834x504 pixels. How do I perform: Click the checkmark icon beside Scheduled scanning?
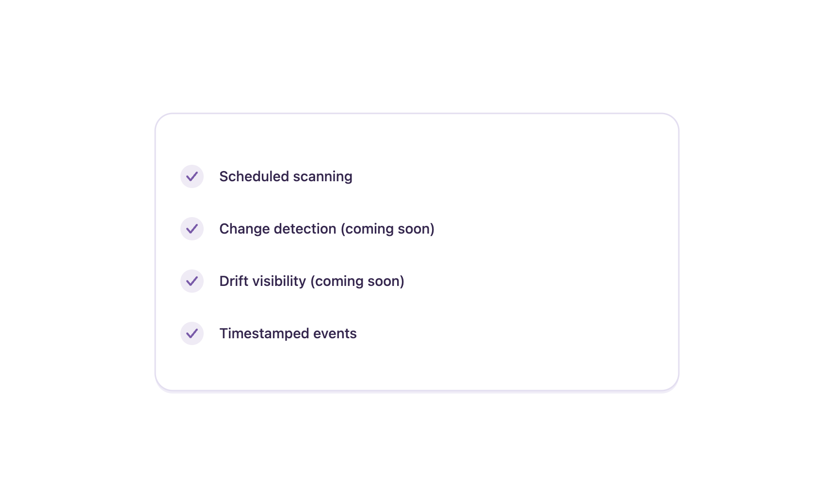tap(192, 176)
